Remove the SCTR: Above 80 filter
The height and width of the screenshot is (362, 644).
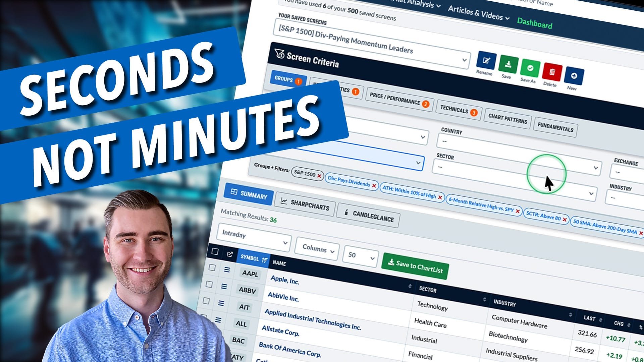(x=565, y=220)
